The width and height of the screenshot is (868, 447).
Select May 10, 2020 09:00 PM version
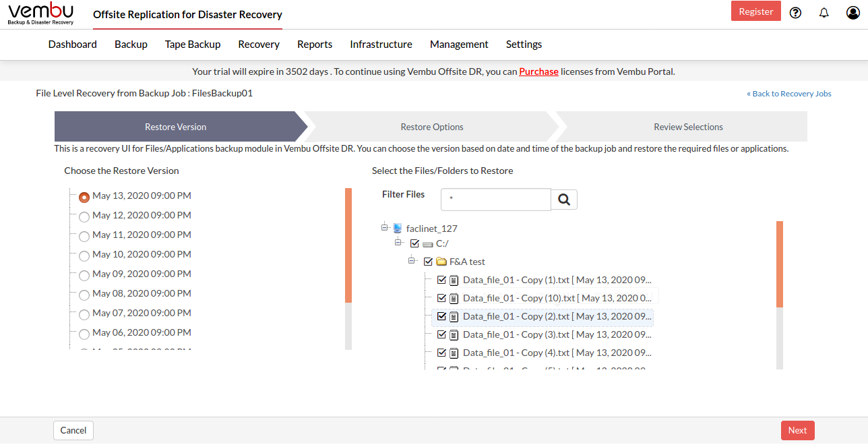84,256
